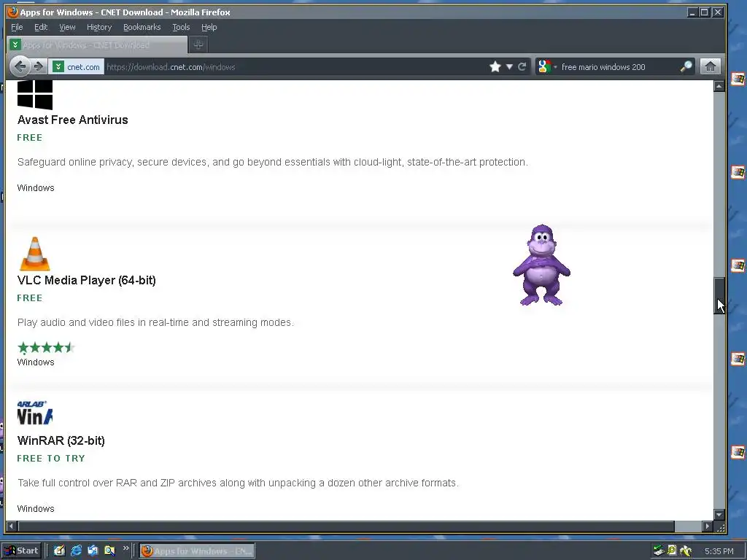Open the Tools menu
This screenshot has width=747, height=560.
click(181, 27)
